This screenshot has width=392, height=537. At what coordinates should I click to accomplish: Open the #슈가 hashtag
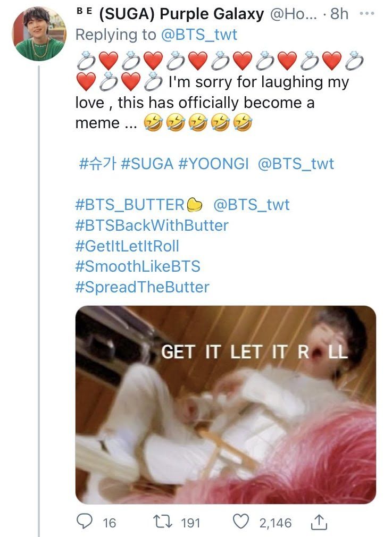pyautogui.click(x=97, y=164)
